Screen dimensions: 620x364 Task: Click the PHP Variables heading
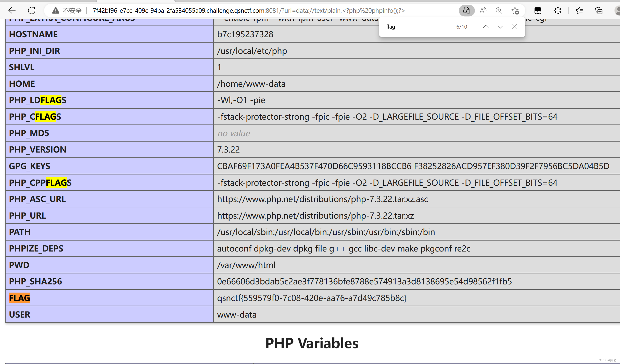(312, 343)
